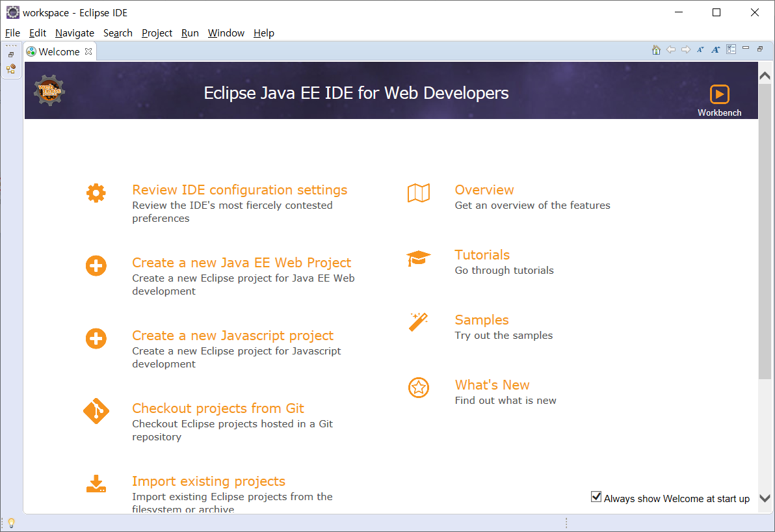Open the Edit menu

point(38,33)
